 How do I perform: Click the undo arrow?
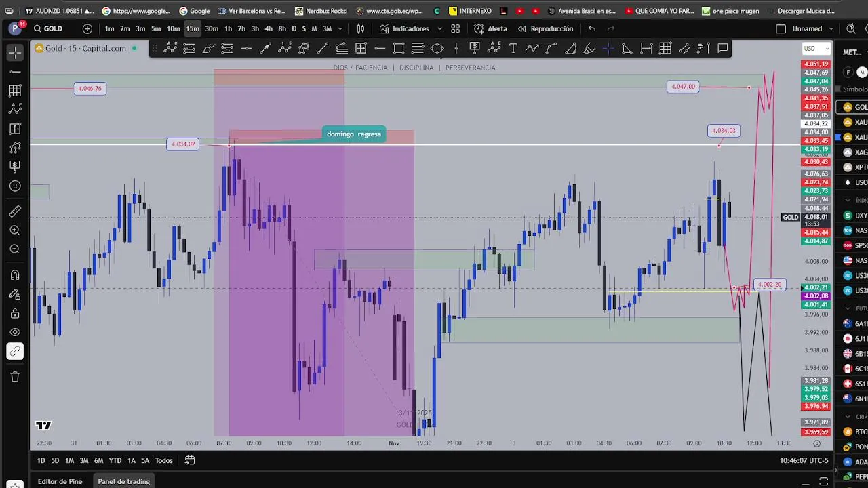tap(592, 28)
